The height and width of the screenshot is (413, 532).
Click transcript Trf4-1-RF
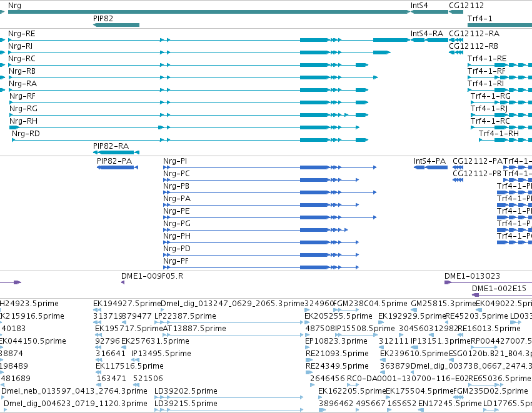pyautogui.click(x=486, y=71)
